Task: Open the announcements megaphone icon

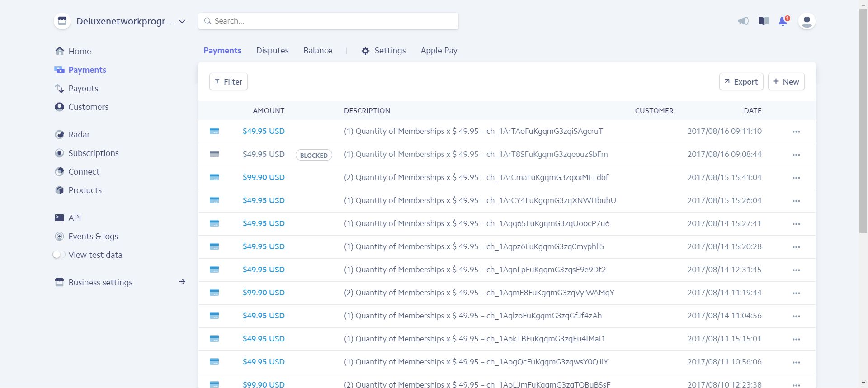Action: click(x=743, y=21)
